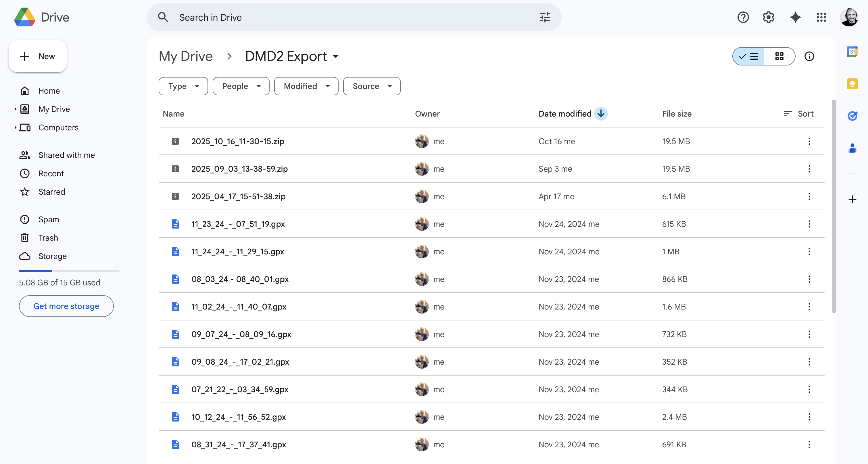Check the storage usage progress bar
Screen dimensions: 868x464
point(69,271)
